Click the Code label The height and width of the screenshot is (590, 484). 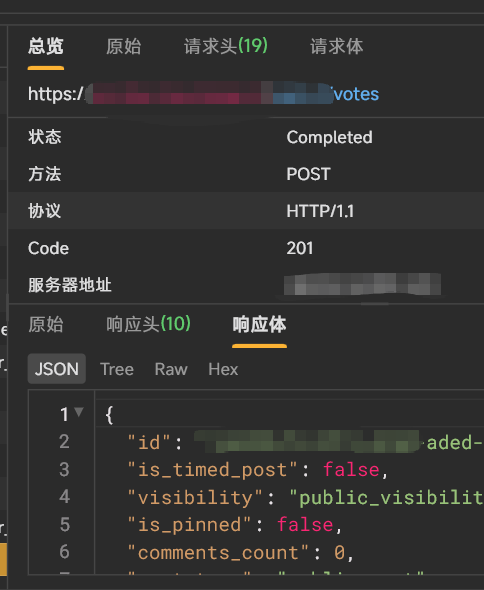(48, 248)
